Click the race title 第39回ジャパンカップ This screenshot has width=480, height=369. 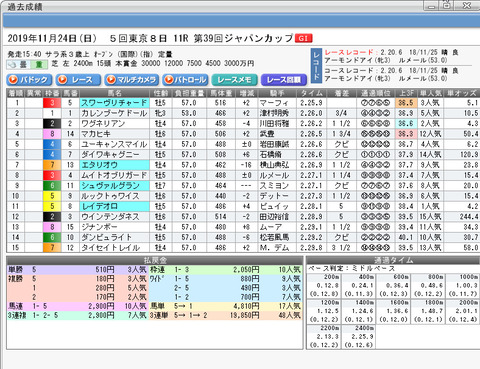pos(243,38)
